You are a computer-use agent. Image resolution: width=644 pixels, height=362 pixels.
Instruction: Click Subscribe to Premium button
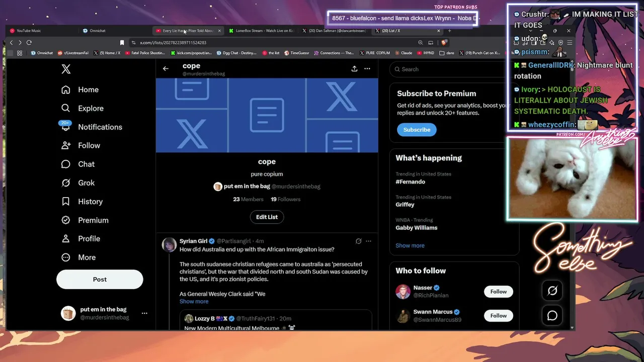pyautogui.click(x=417, y=130)
